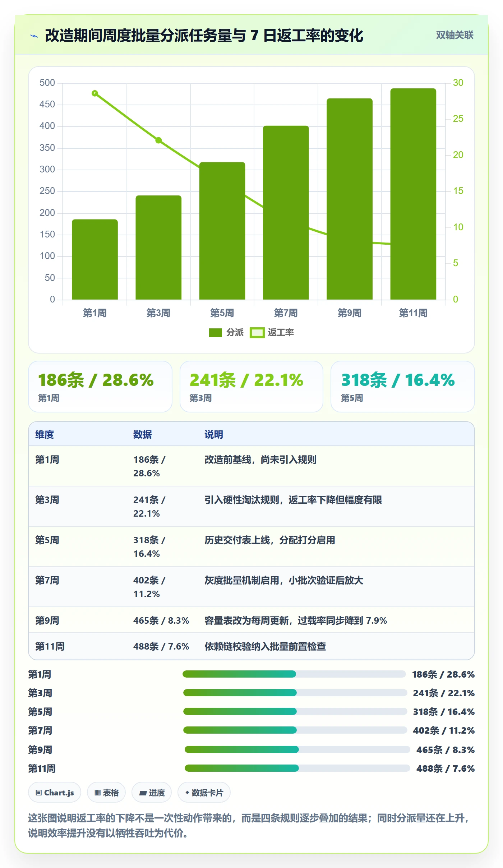Click the 第1周 line point on chart
This screenshot has width=503, height=868.
(95, 93)
